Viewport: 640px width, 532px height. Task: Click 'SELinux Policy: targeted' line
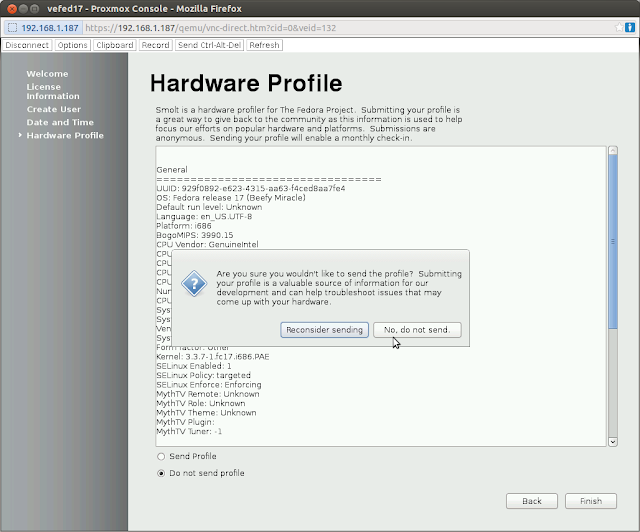click(203, 376)
